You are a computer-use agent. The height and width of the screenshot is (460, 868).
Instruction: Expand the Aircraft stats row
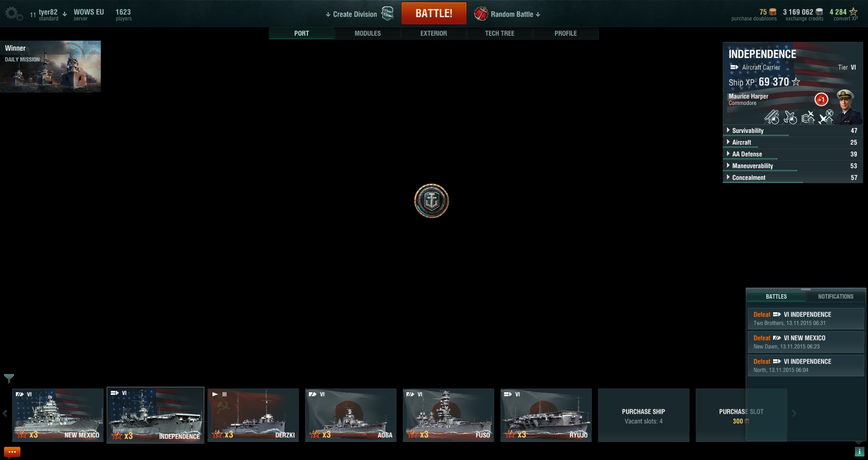793,142
